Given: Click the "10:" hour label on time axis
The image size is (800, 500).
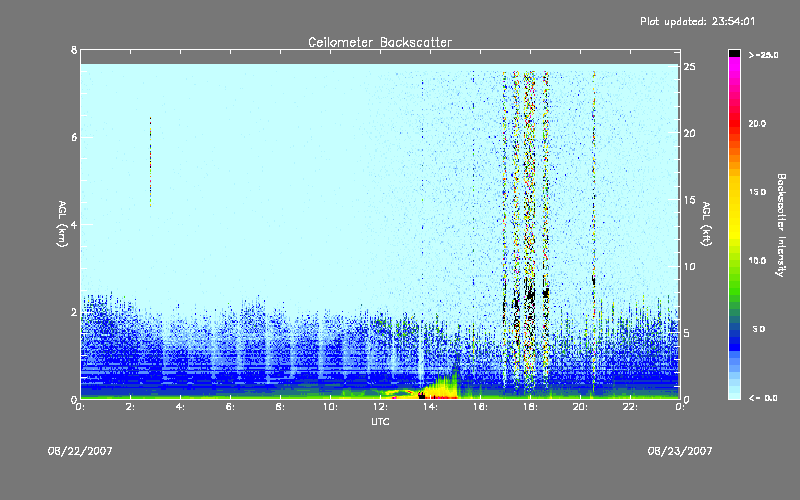Looking at the screenshot, I should tap(330, 407).
